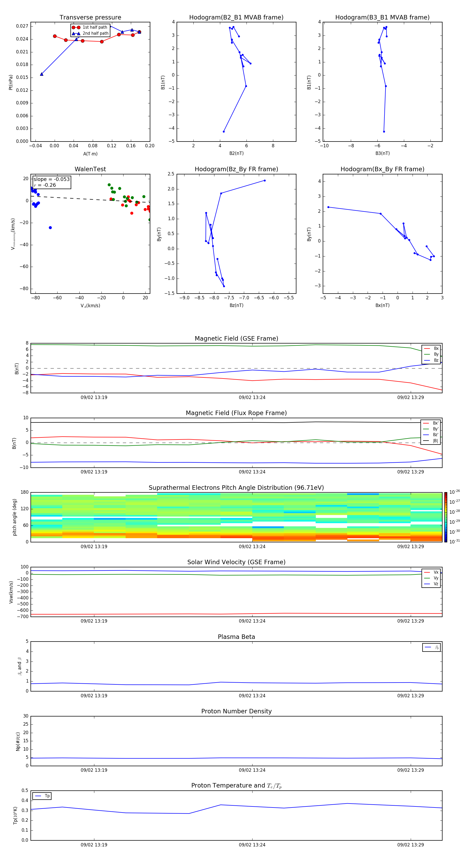Click the "Bz'" flux rope legend entry

[x=431, y=435]
